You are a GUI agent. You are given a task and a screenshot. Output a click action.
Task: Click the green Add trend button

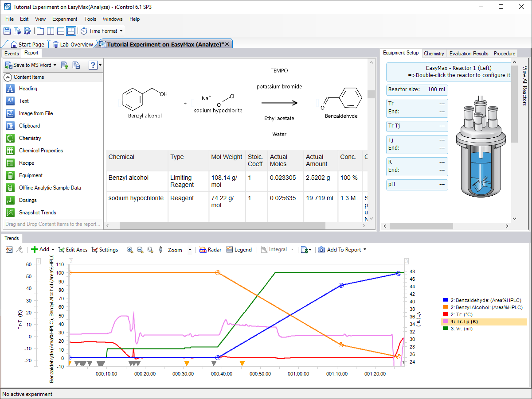[40, 250]
